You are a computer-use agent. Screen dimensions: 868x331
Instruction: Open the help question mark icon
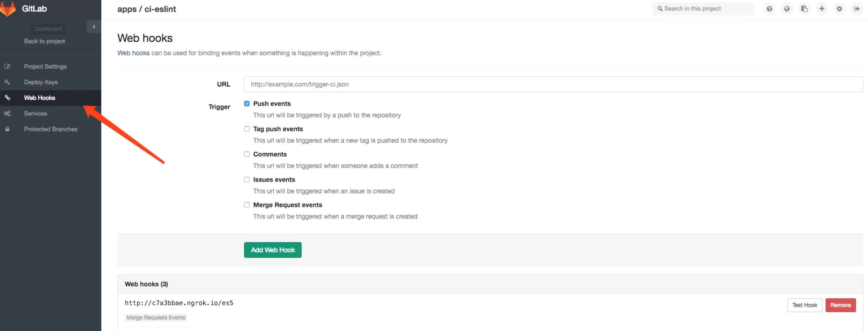pyautogui.click(x=769, y=9)
